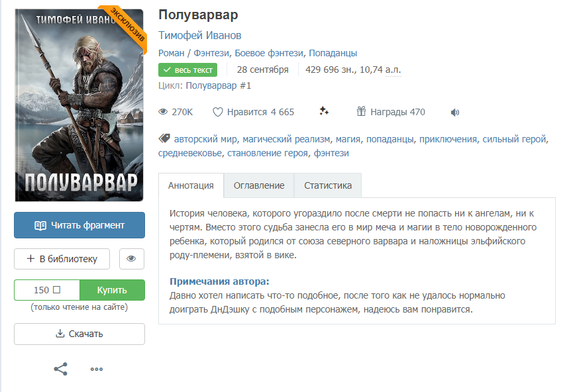This screenshot has height=392, width=565.
Task: Select the Аннотация tab
Action: [191, 185]
